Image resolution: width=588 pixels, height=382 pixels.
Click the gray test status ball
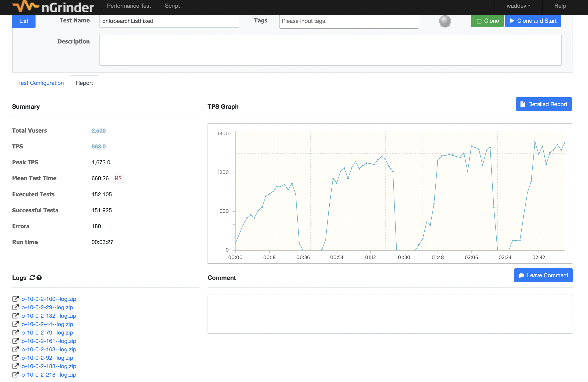[x=445, y=21]
